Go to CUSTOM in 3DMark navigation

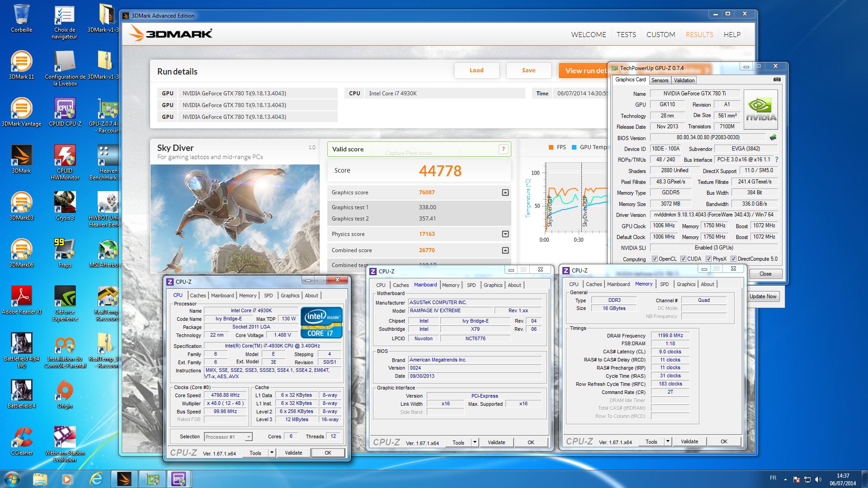coord(660,34)
